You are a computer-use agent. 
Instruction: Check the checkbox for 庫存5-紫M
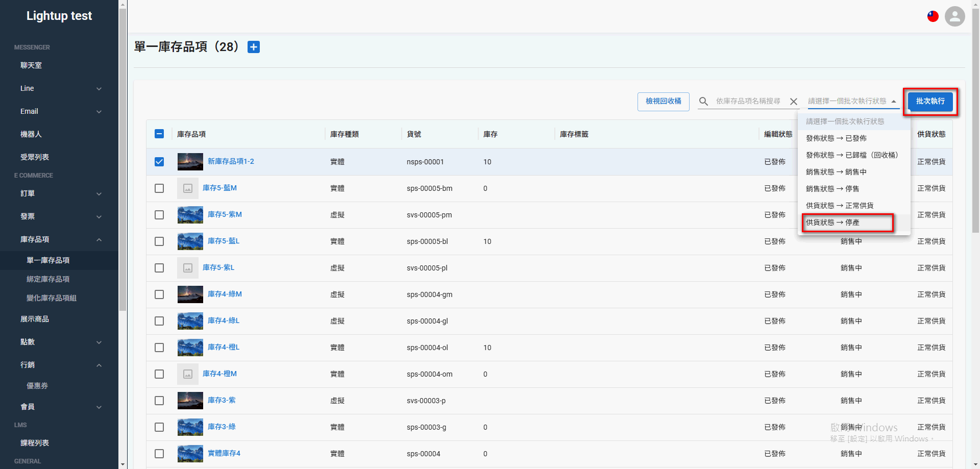pos(159,215)
